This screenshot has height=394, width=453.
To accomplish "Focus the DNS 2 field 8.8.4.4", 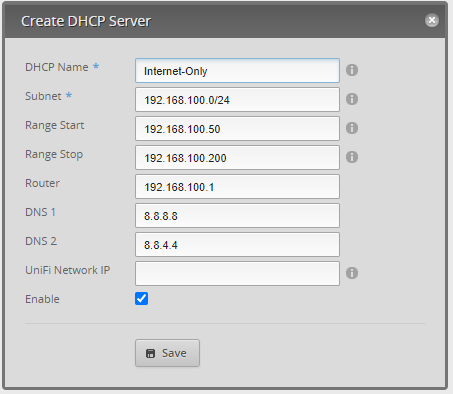I will tap(237, 245).
